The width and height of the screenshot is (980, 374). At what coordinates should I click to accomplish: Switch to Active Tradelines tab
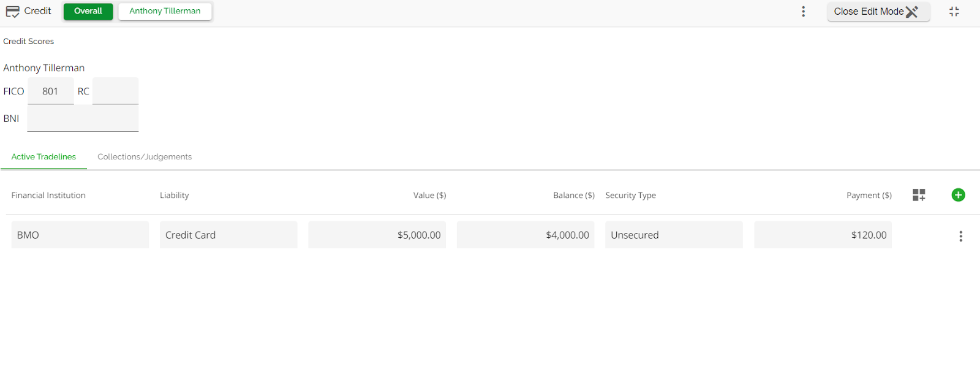point(43,157)
